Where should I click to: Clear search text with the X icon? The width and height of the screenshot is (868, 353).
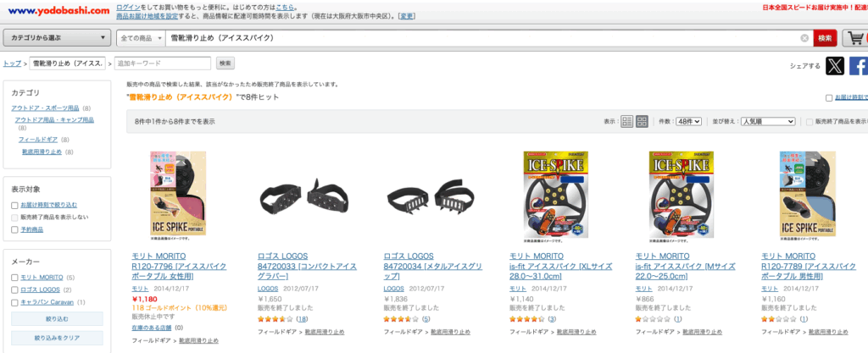coord(804,38)
